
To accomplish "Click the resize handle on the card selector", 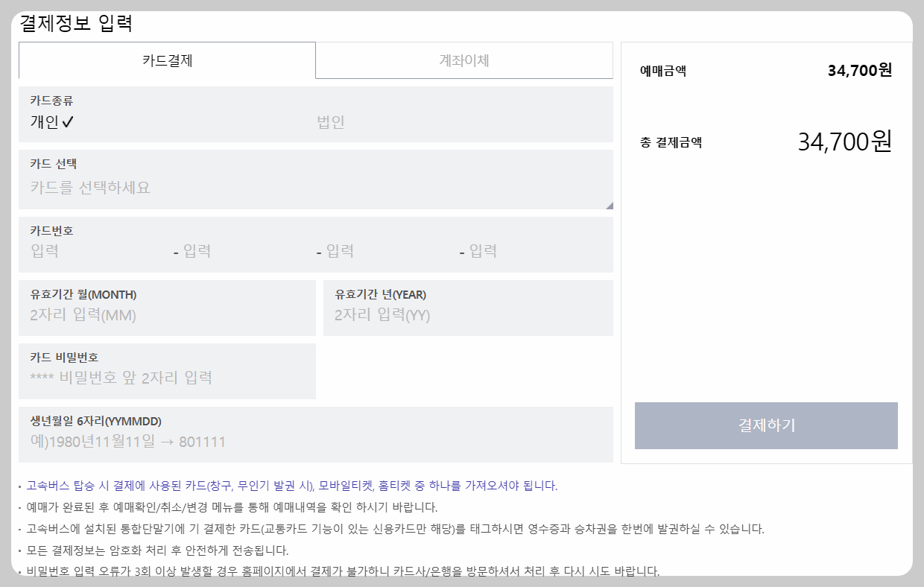I will 610,203.
